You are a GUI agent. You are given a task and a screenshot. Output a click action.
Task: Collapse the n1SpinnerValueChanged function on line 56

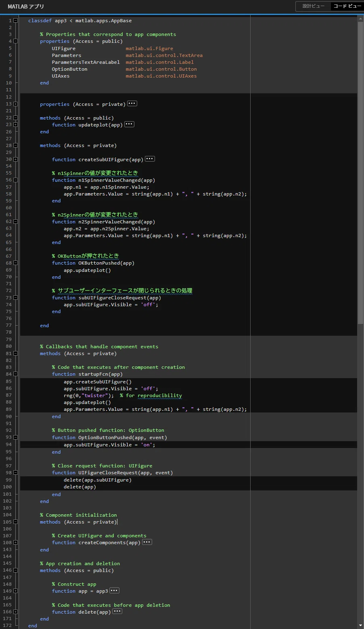[16, 180]
